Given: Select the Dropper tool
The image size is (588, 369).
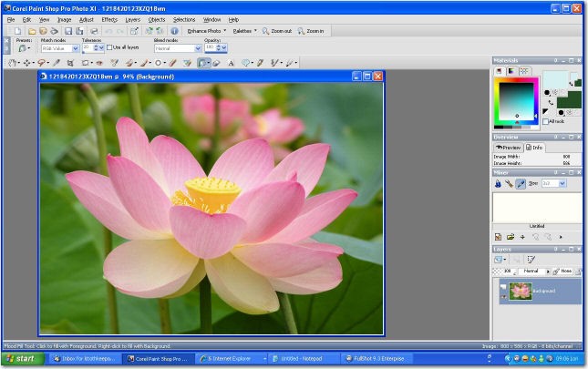Looking at the screenshot, I should click(x=57, y=63).
